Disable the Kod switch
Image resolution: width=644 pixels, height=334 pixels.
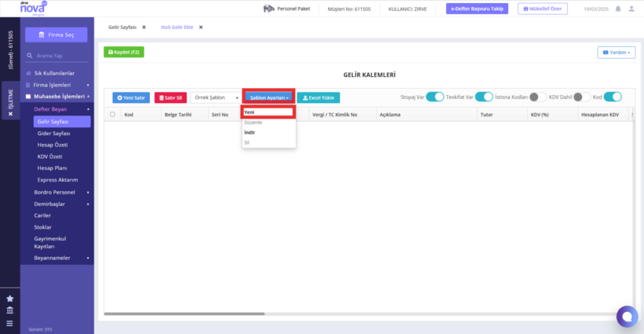(x=613, y=97)
